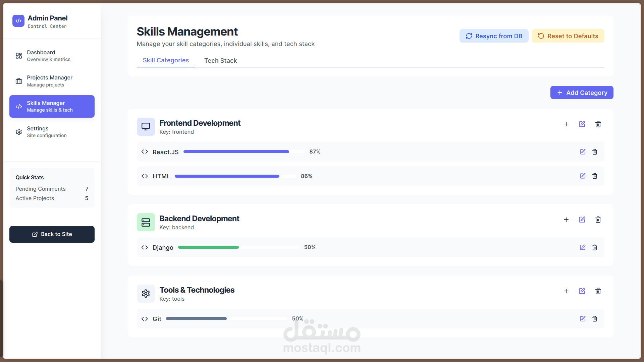Click the Back to Site link

(x=52, y=234)
